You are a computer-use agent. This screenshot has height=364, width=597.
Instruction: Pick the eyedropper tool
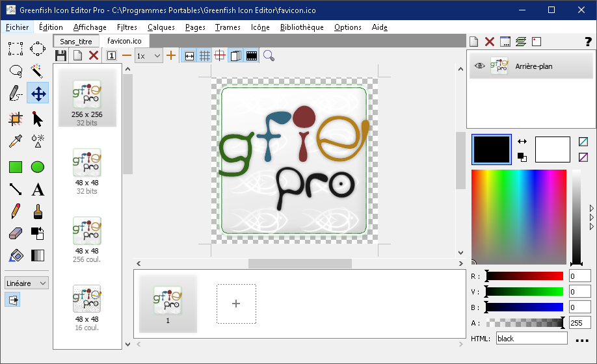[x=16, y=141]
